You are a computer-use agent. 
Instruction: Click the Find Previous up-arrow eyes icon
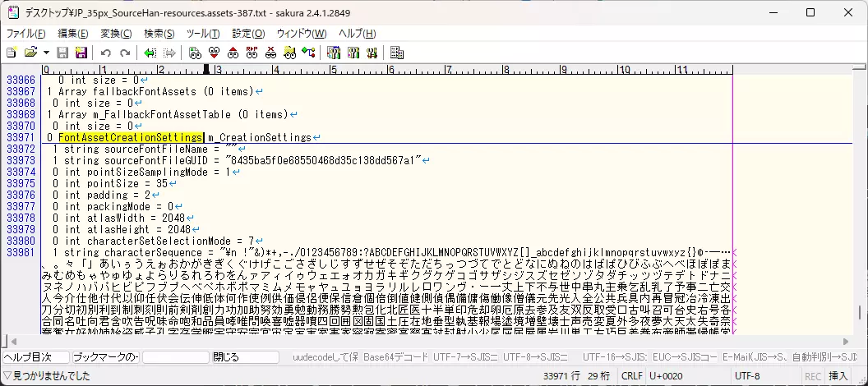(x=233, y=53)
